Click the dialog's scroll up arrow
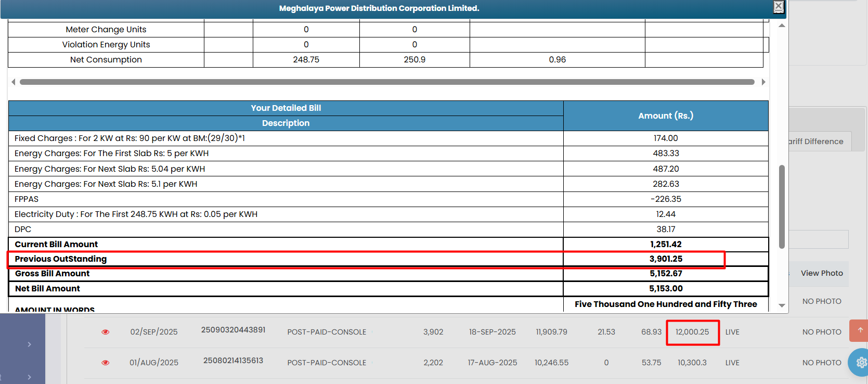The image size is (868, 384). (x=782, y=25)
